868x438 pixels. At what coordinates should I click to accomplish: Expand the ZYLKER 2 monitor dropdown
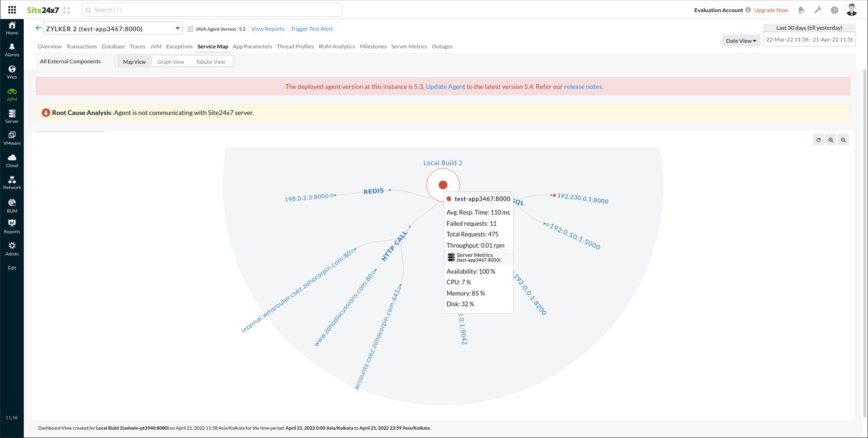click(177, 28)
